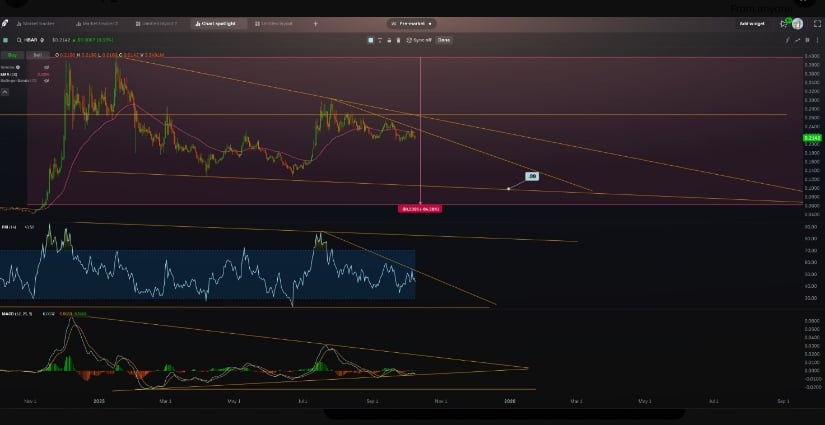This screenshot has width=825, height=425.
Task: Toggle visibility of Volume indicator
Action: click(47, 67)
